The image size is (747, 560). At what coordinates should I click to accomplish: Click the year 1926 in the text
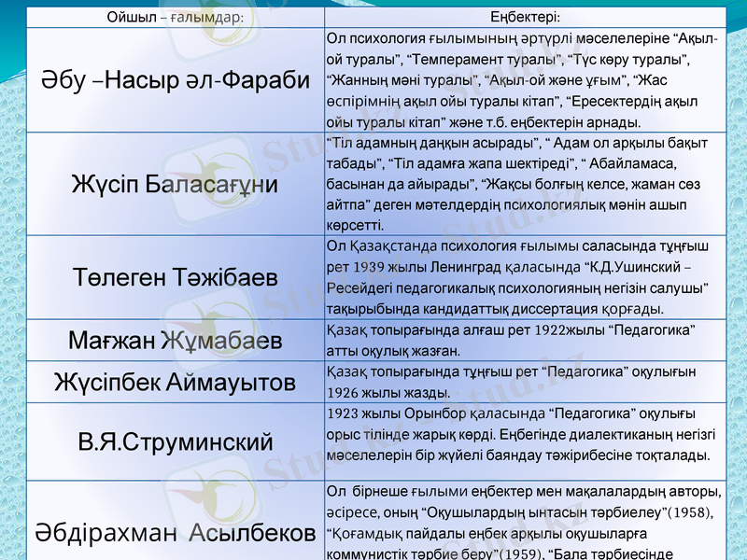[x=345, y=392]
